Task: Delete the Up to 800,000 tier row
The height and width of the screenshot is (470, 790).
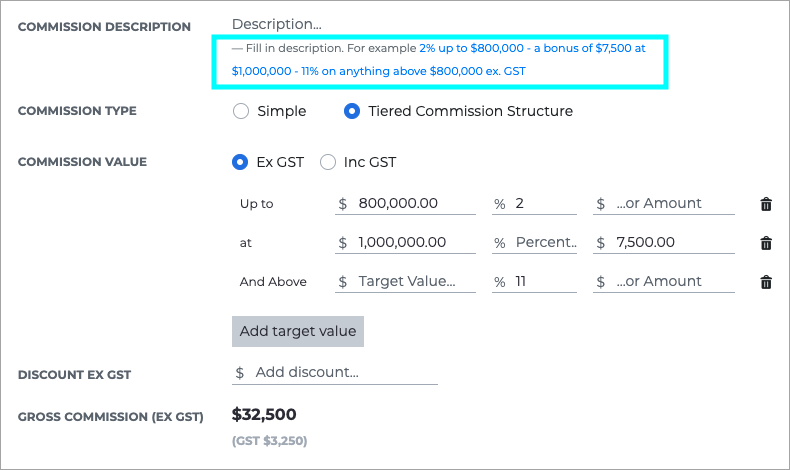Action: click(766, 204)
